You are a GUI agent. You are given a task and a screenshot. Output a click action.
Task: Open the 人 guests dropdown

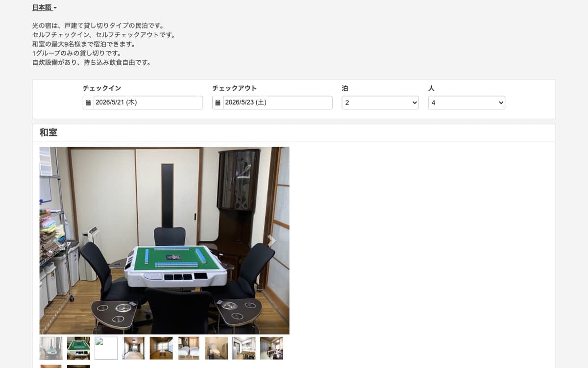(466, 103)
